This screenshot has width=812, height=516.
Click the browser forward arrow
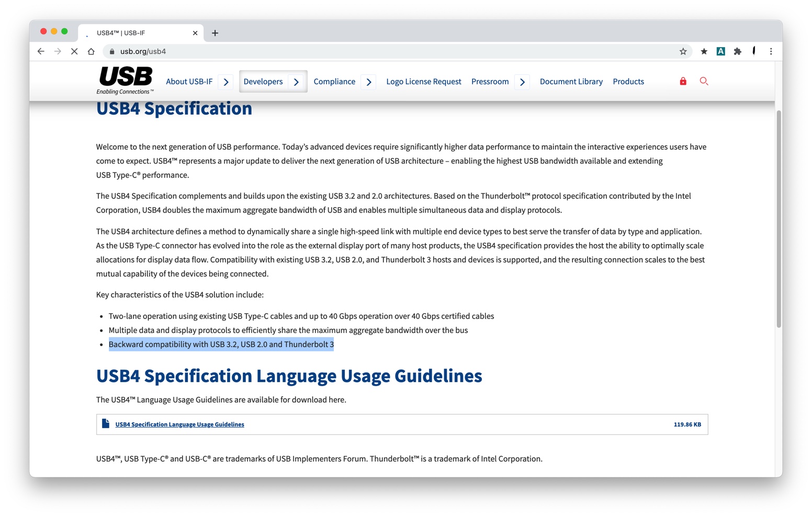pos(58,51)
